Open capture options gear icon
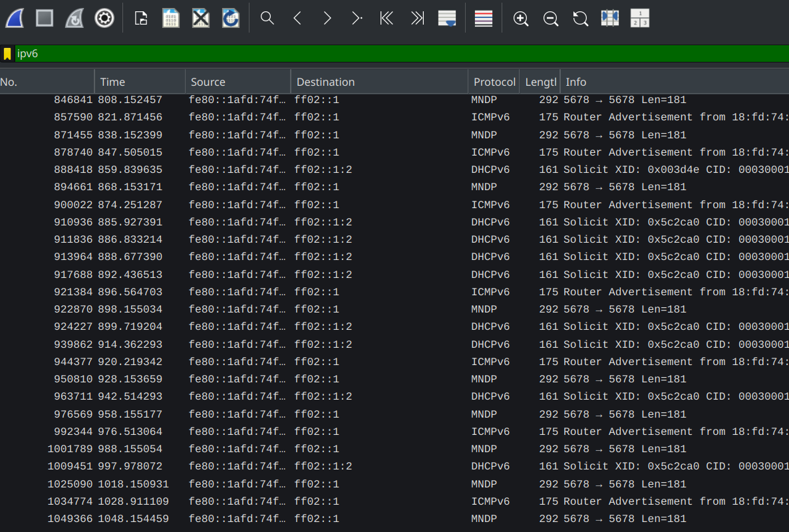789x532 pixels. pos(104,18)
